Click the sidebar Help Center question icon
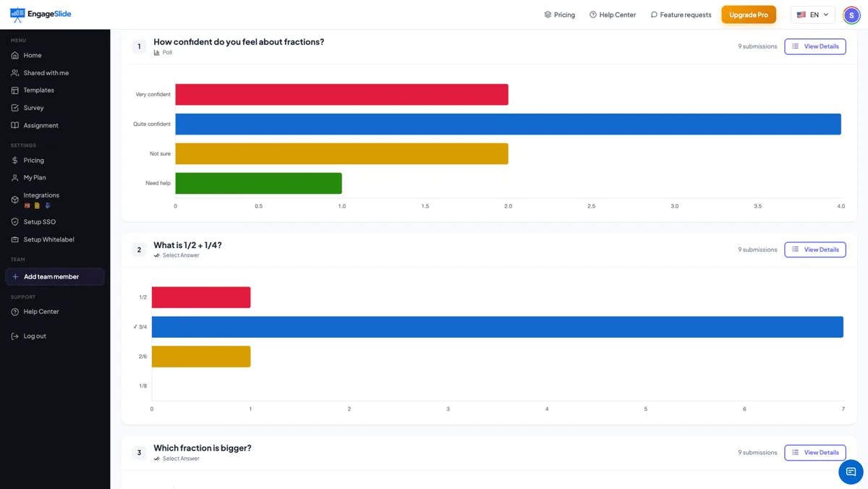The height and width of the screenshot is (489, 868). coord(15,312)
